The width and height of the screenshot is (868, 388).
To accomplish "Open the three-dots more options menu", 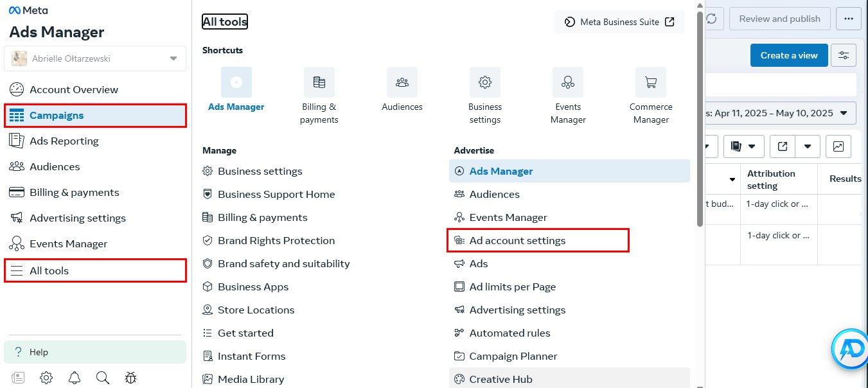I will (849, 19).
